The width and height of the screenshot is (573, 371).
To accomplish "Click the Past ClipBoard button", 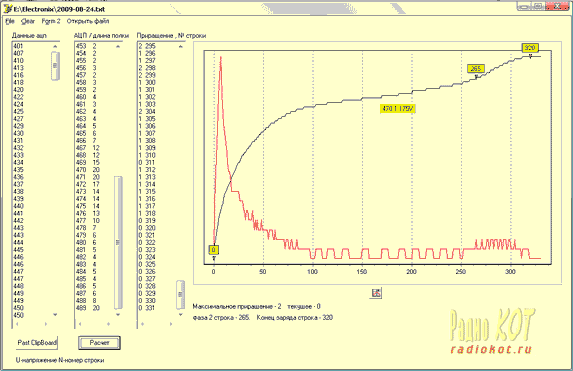I will coord(37,343).
